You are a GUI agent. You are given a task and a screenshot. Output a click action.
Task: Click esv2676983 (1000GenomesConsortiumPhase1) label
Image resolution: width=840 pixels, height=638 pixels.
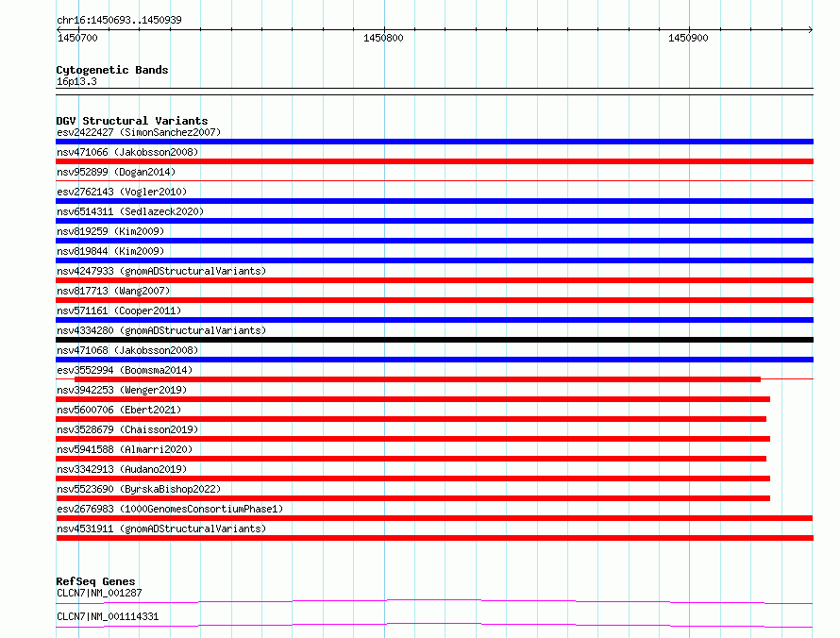(170, 509)
